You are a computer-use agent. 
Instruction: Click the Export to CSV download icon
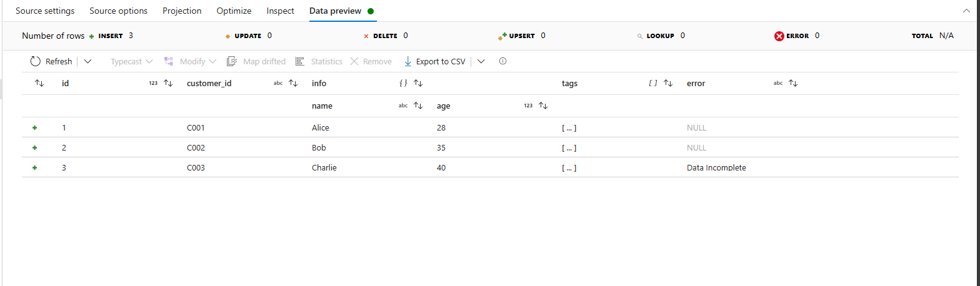[x=408, y=61]
